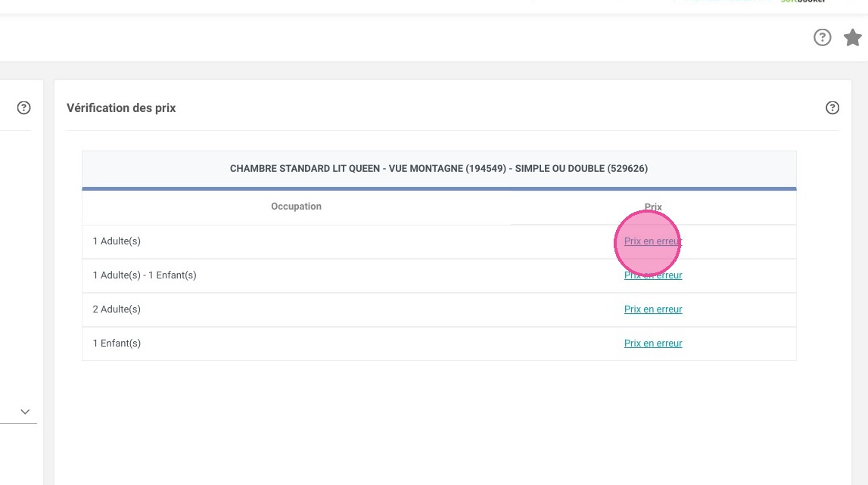The image size is (868, 485).
Task: Click the 'Prix' column header
Action: [652, 207]
